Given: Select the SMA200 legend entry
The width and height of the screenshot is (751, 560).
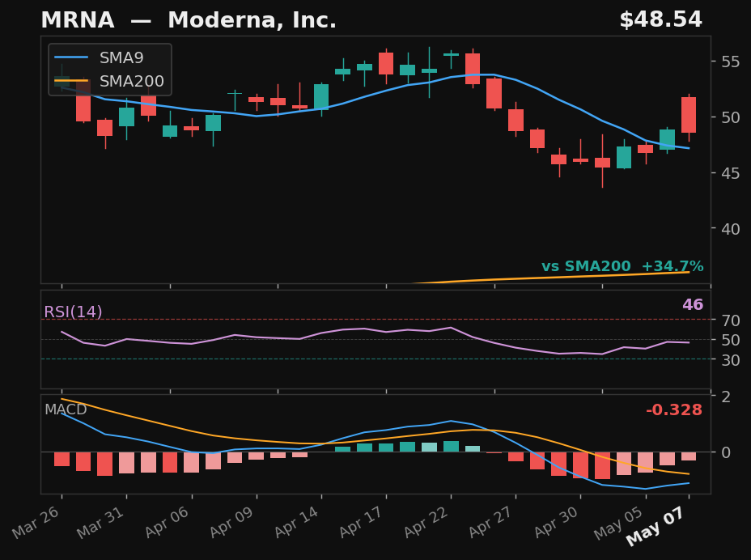Looking at the screenshot, I should click(x=109, y=81).
